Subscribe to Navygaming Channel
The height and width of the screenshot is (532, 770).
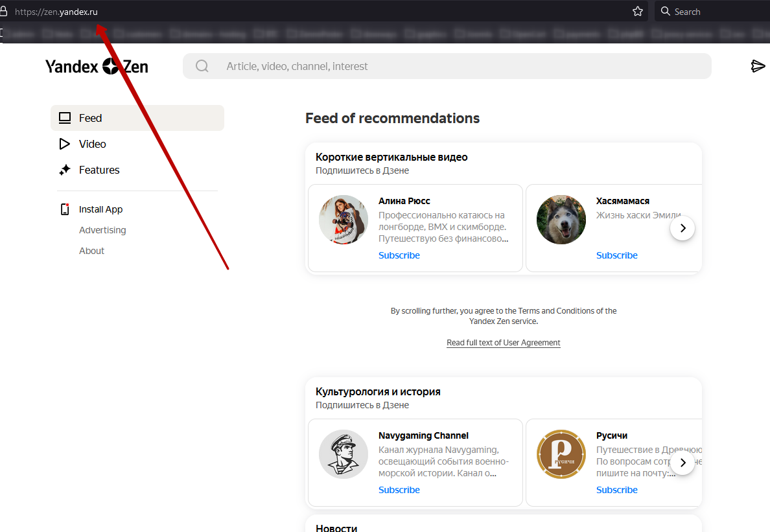(x=399, y=490)
